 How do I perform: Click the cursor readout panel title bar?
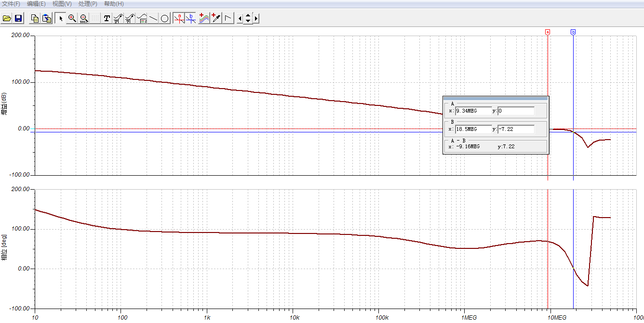click(x=496, y=98)
